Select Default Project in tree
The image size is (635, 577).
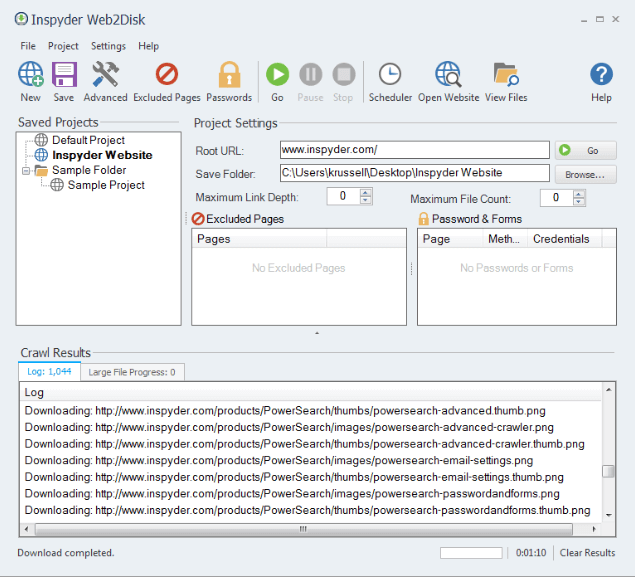point(88,140)
